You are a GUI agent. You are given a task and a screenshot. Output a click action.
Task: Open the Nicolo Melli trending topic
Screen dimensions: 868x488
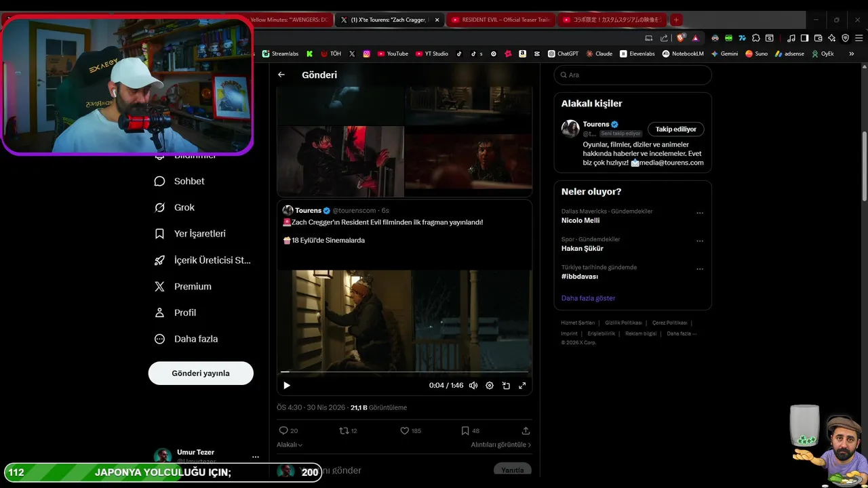coord(580,220)
